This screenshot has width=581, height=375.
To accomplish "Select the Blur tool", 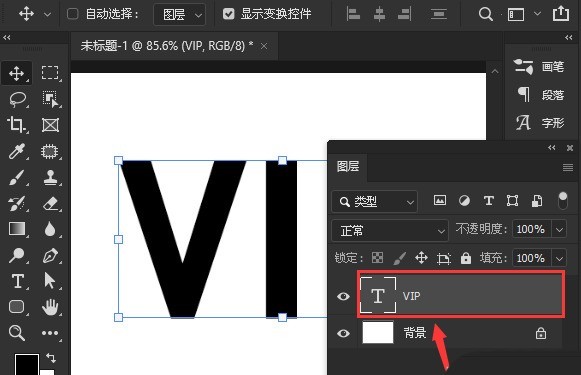I will pyautogui.click(x=50, y=229).
